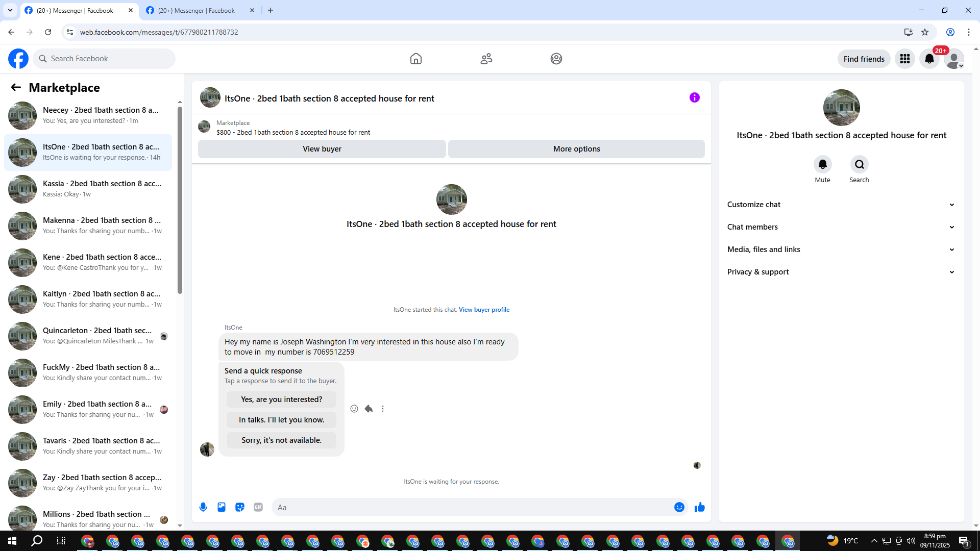Screen dimensions: 980x551
Task: Send quick response 'In talks. I'll let you know.'
Action: 282,420
